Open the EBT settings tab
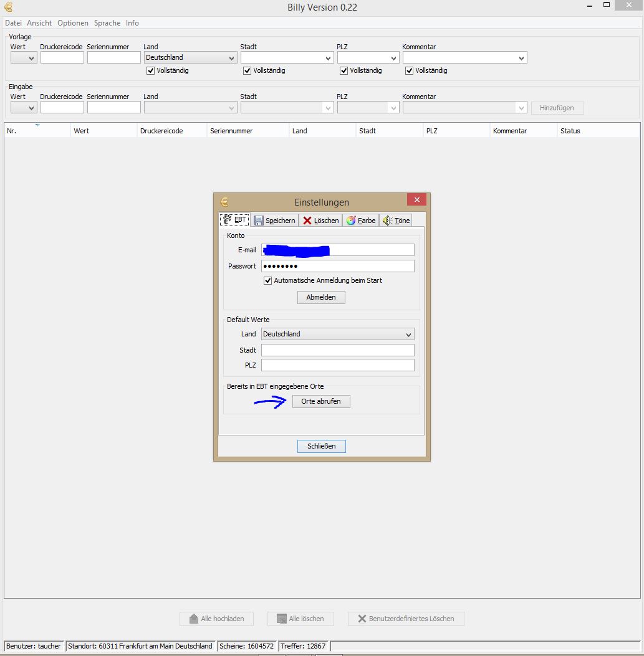The height and width of the screenshot is (656, 644). point(234,221)
